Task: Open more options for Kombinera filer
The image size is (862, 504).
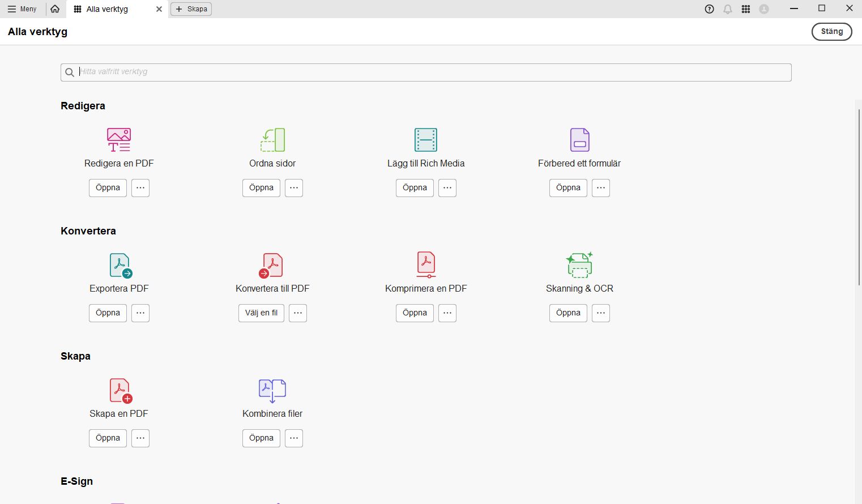Action: coord(293,438)
